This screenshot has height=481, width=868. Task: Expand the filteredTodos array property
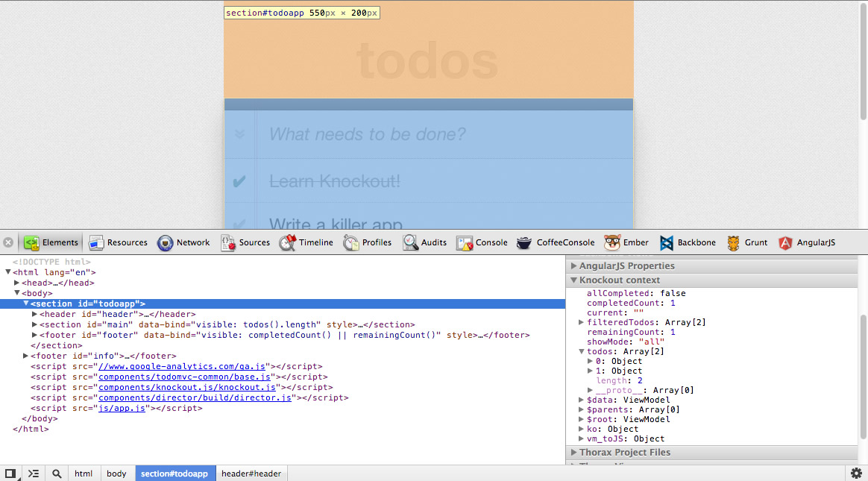coord(582,322)
